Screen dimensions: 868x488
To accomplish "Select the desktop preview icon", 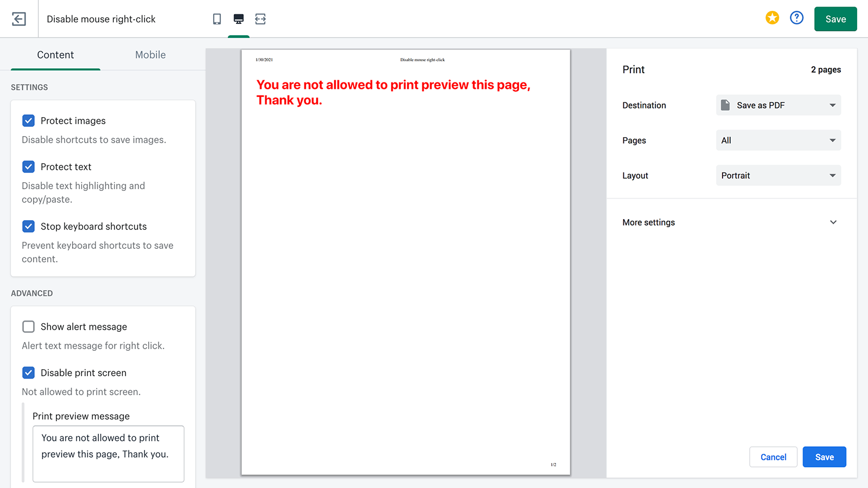I will [239, 19].
